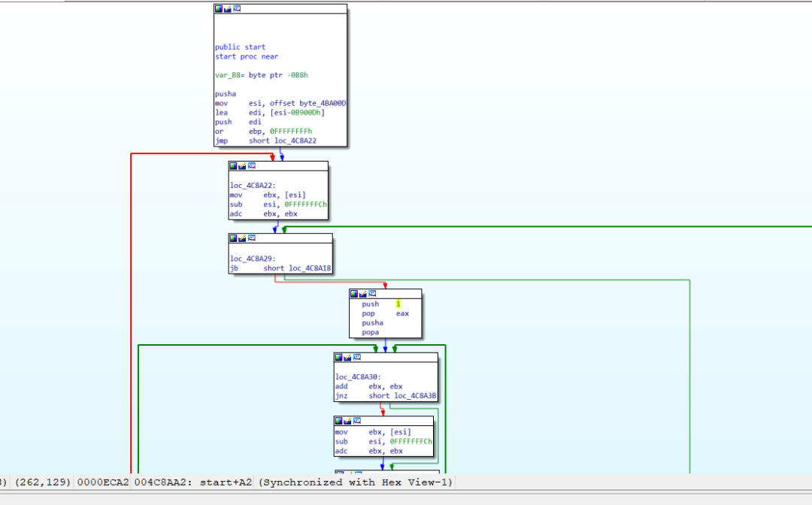Click group icon on push 1 block
812x505 pixels.
[x=372, y=294]
